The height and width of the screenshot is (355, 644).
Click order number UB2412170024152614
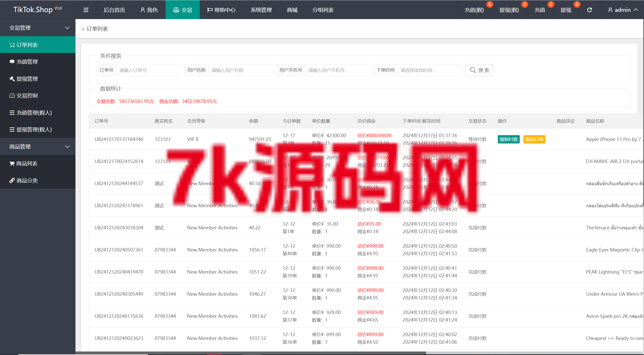click(119, 161)
